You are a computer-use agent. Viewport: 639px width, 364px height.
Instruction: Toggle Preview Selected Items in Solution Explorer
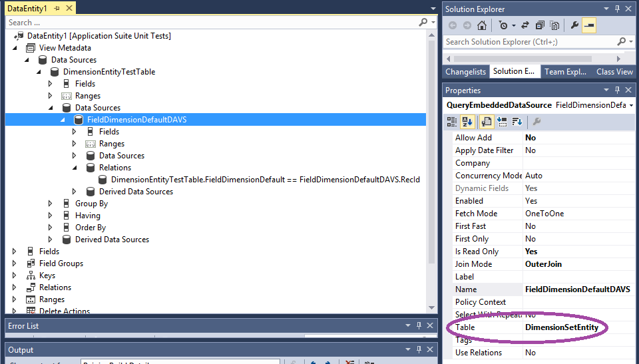(589, 25)
